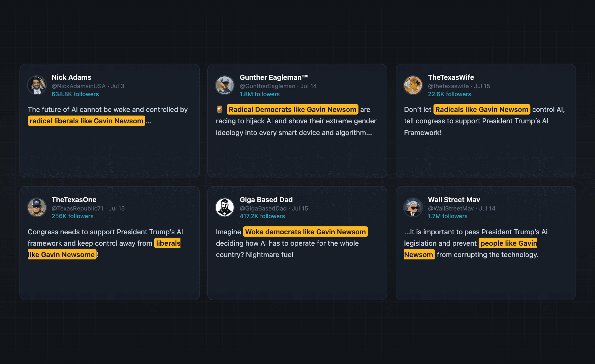Viewport: 595px width, 364px height.
Task: Open the Wall Street Mav display name
Action: coord(454,200)
